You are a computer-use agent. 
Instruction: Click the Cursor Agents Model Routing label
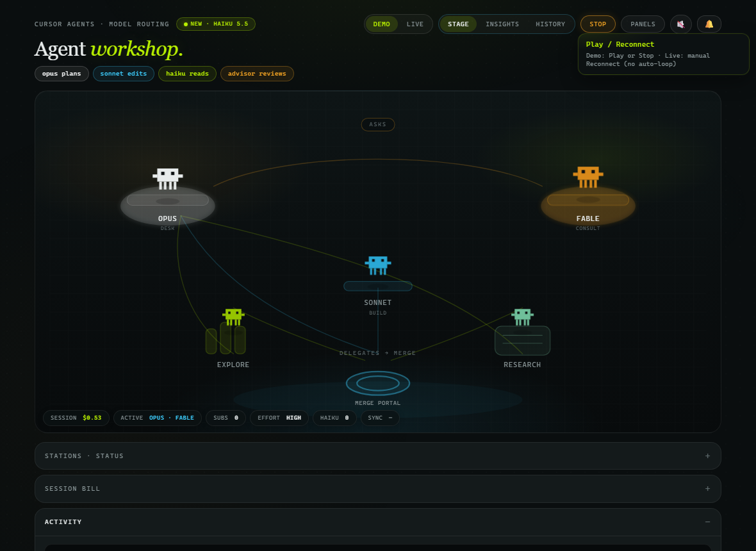pos(102,24)
